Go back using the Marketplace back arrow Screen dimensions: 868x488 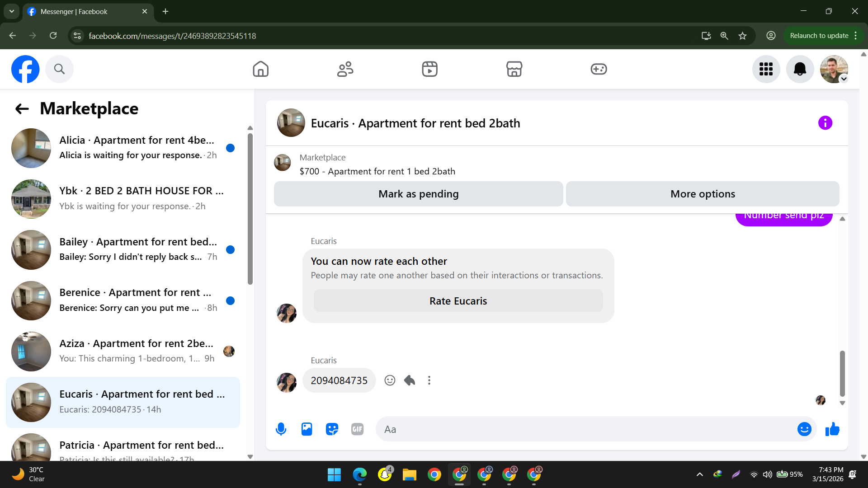coord(22,108)
